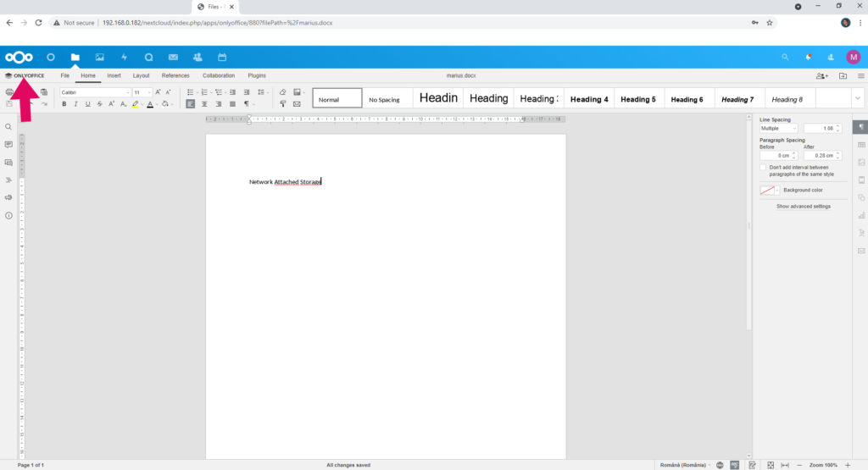Click 'Show advanced settings' link

804,207
